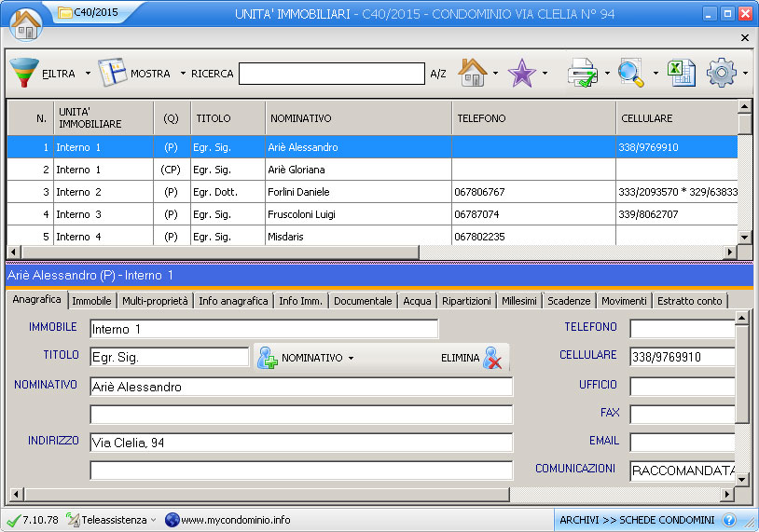Viewport: 759px width, 532px height.
Task: Click the printer icon
Action: pos(583,73)
